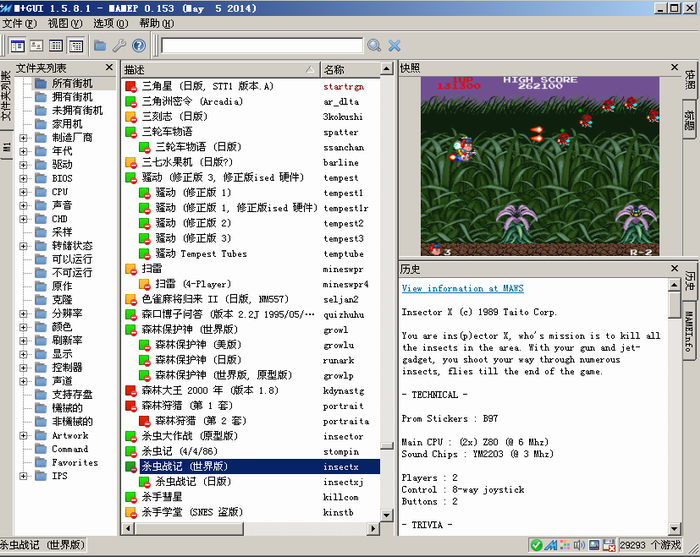Select the 拥有街机 folder

coord(72,97)
